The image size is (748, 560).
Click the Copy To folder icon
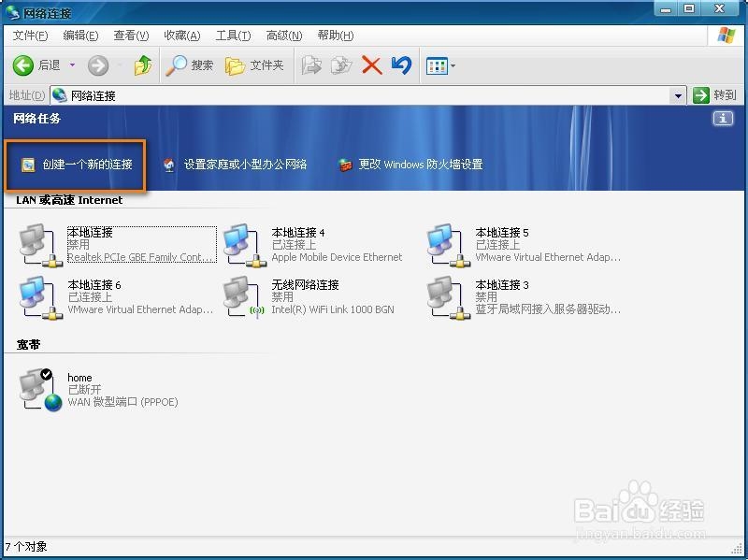tap(341, 65)
